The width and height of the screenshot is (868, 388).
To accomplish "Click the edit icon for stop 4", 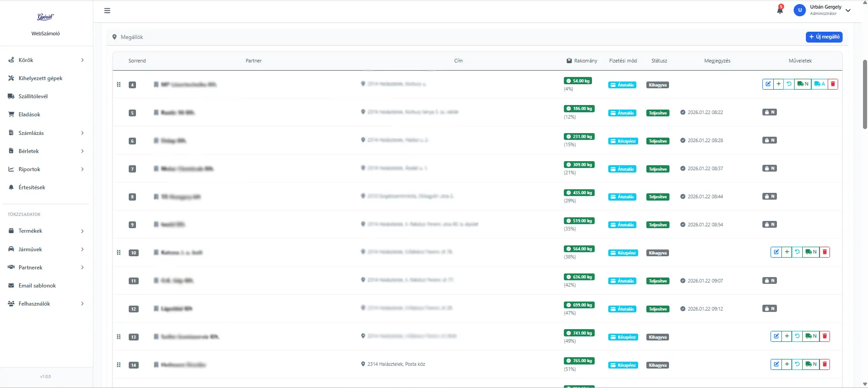I will [x=768, y=84].
